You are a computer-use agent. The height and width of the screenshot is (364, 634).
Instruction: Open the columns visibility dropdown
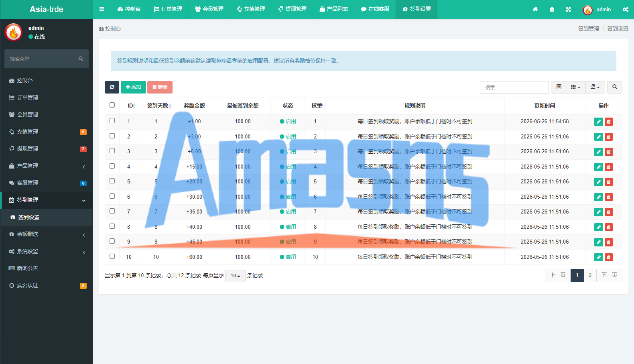point(576,87)
